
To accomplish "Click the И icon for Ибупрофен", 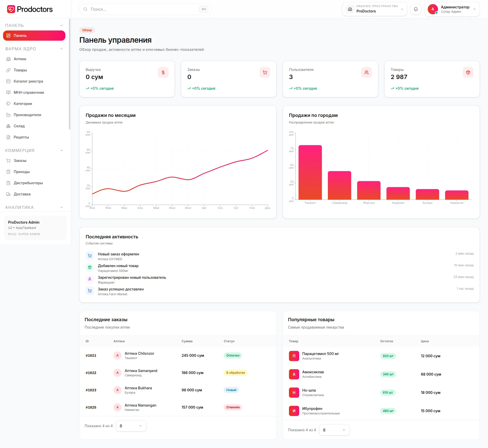I will click(294, 411).
